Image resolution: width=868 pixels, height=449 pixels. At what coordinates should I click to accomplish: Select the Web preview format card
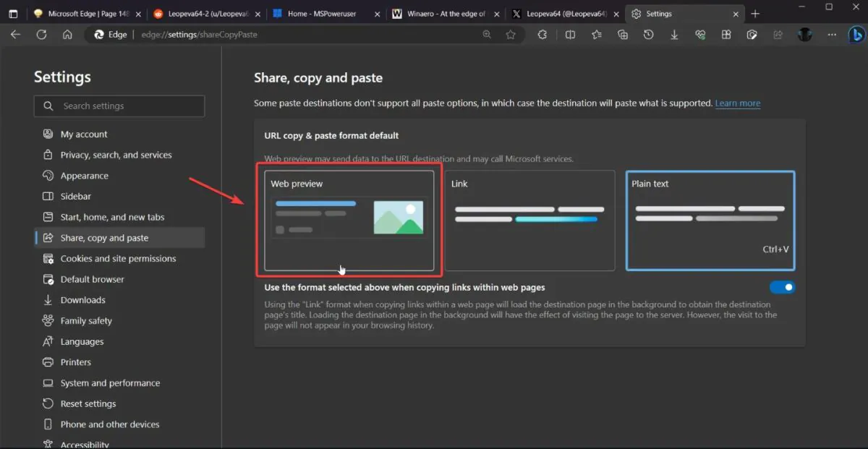click(349, 221)
